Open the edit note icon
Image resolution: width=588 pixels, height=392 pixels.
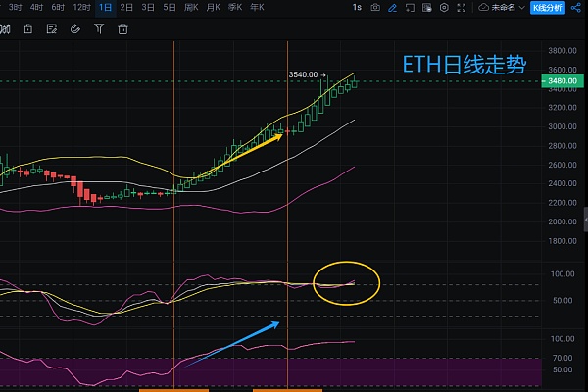coord(52,29)
